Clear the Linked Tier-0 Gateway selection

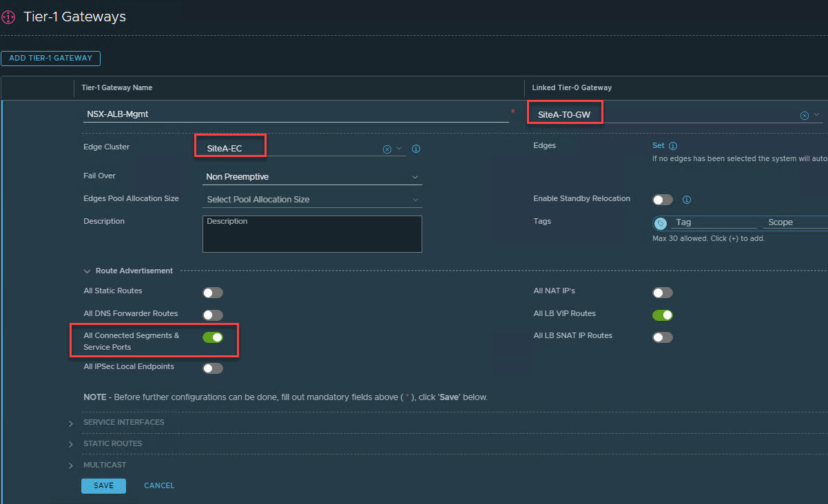pyautogui.click(x=804, y=115)
